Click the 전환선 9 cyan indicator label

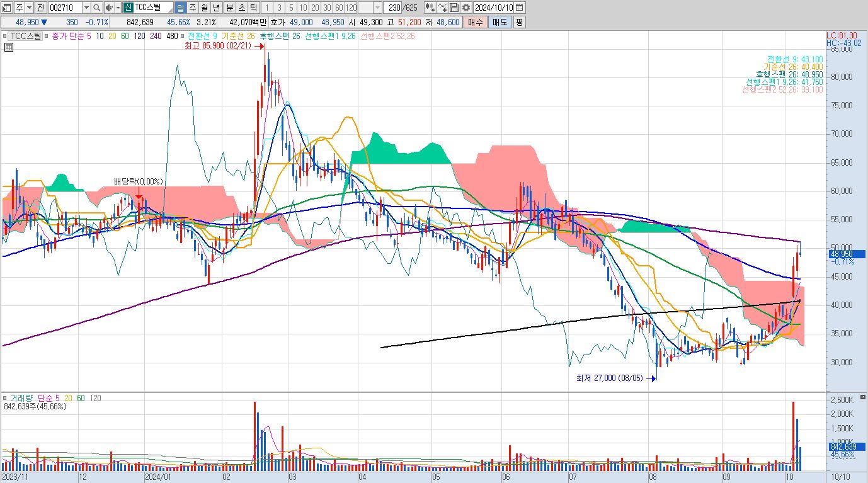click(202, 36)
